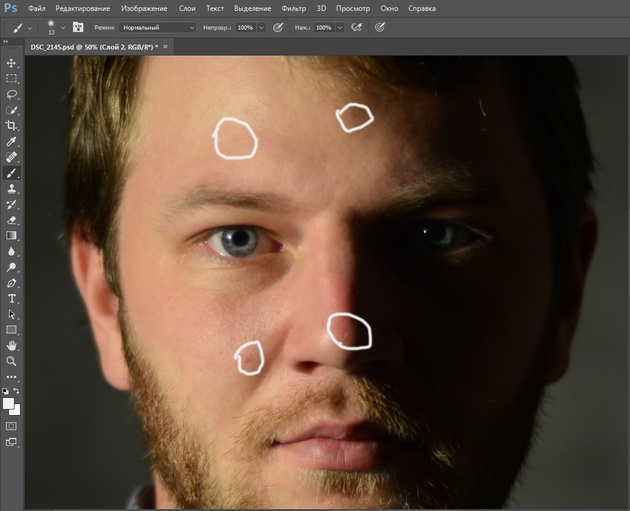The image size is (630, 511).
Task: Open the tool preset picker arrow
Action: (30, 28)
